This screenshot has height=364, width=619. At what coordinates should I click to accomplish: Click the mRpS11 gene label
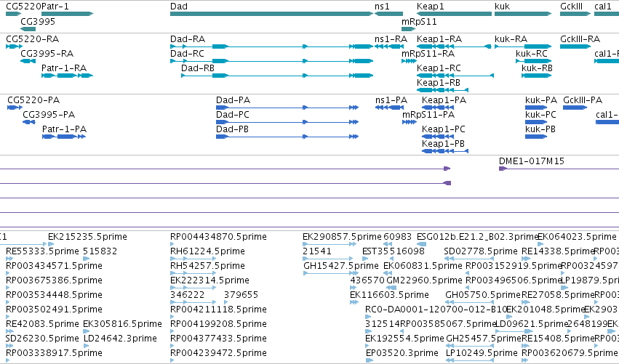[419, 21]
